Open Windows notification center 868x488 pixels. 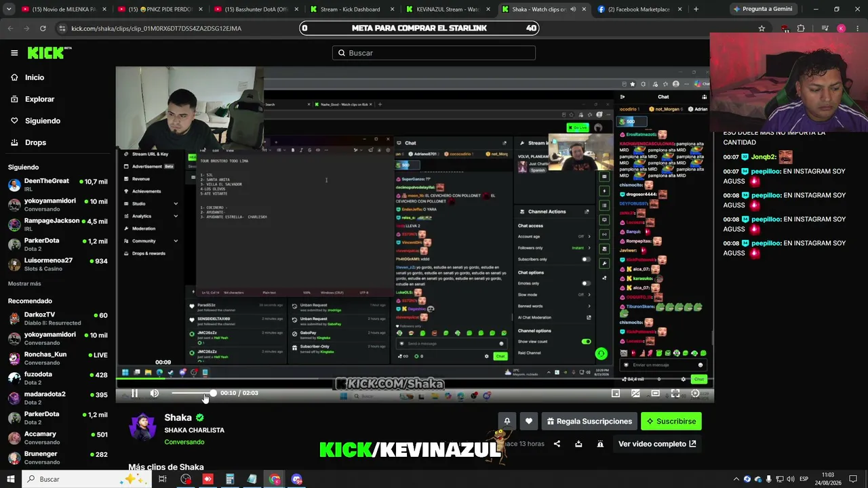pyautogui.click(x=854, y=479)
